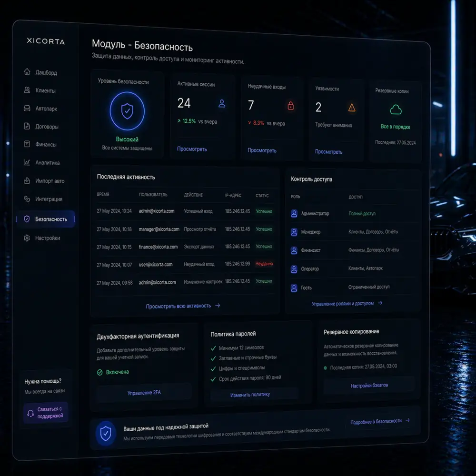The image size is (476, 476).
Task: Open Настройки in the sidebar
Action: (42, 238)
